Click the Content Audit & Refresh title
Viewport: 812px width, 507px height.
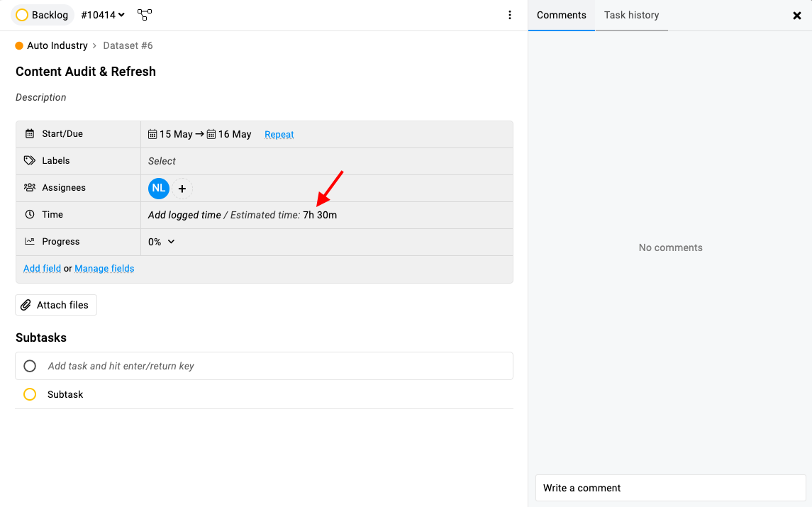(x=85, y=72)
